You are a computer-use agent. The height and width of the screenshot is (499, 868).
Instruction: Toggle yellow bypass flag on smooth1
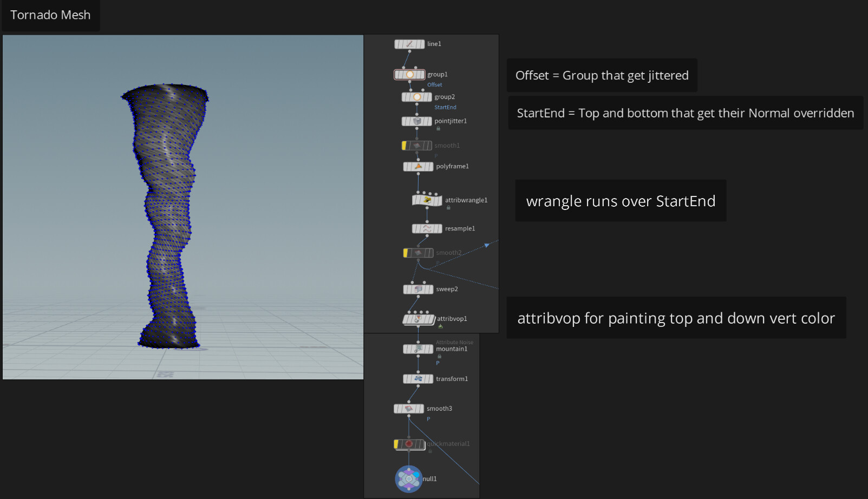[x=404, y=146]
